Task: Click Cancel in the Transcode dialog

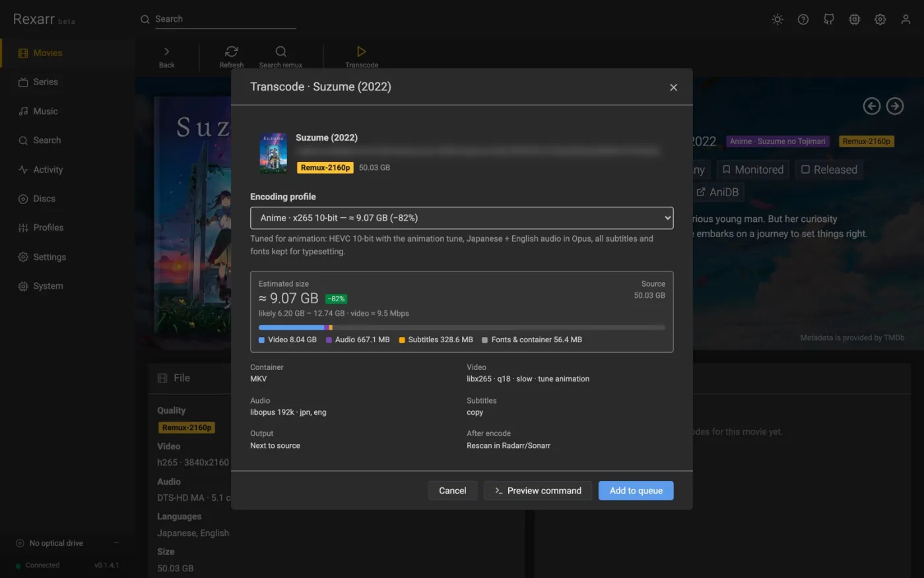Action: (452, 491)
